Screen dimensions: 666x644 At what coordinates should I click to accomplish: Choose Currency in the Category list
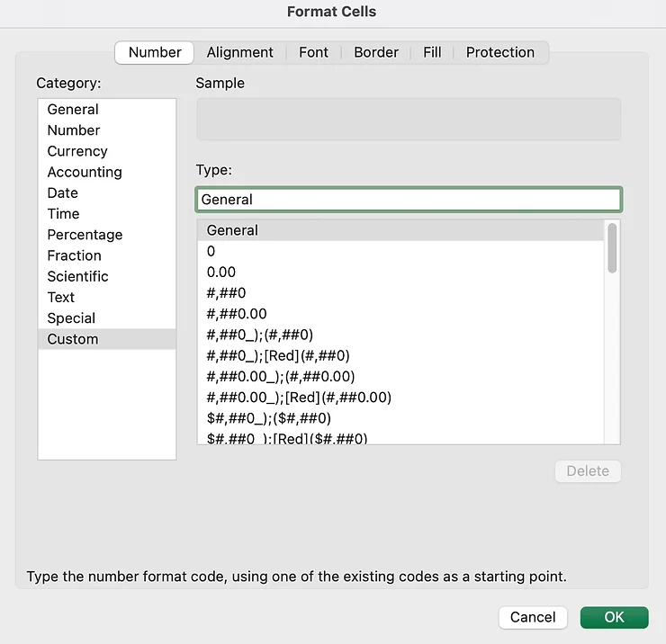[x=77, y=151]
